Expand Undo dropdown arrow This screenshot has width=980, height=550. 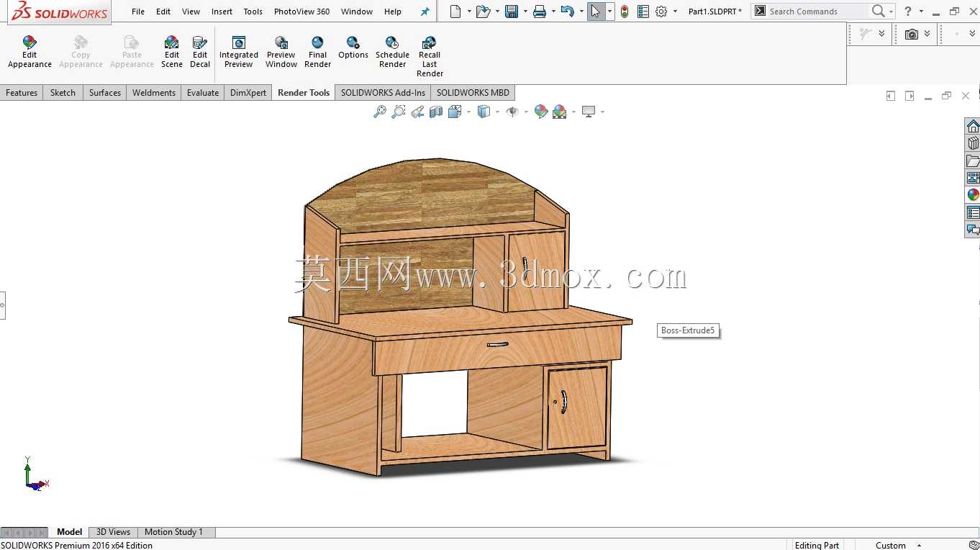point(581,12)
